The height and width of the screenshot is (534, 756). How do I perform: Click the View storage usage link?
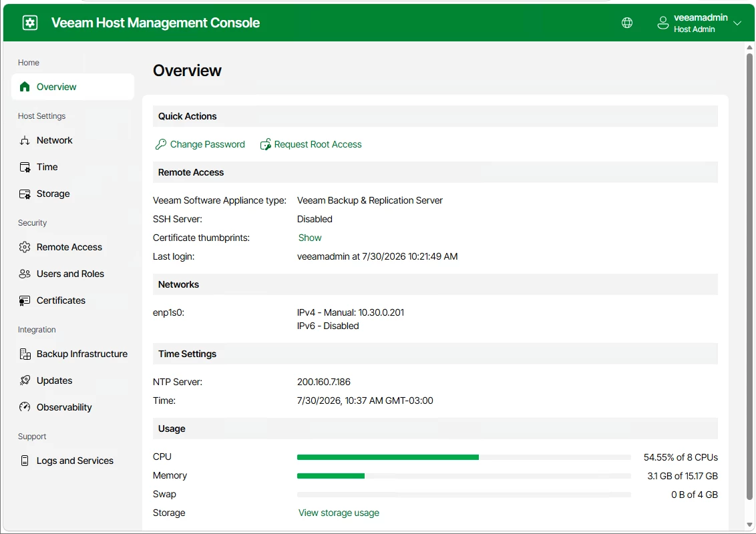[x=339, y=513]
